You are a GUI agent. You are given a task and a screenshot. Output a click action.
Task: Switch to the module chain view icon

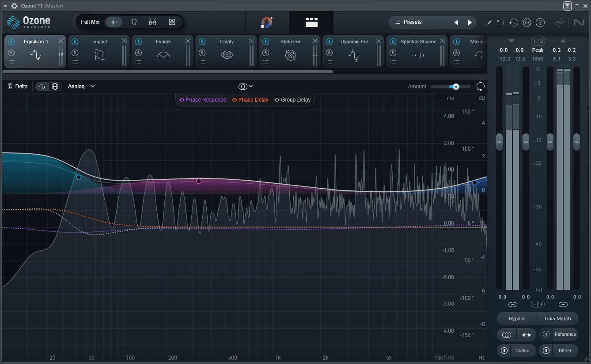(311, 22)
